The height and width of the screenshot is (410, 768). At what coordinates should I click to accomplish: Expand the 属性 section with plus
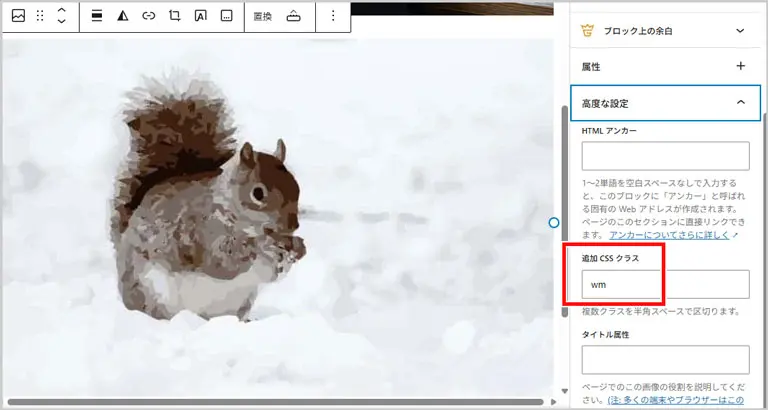point(740,66)
